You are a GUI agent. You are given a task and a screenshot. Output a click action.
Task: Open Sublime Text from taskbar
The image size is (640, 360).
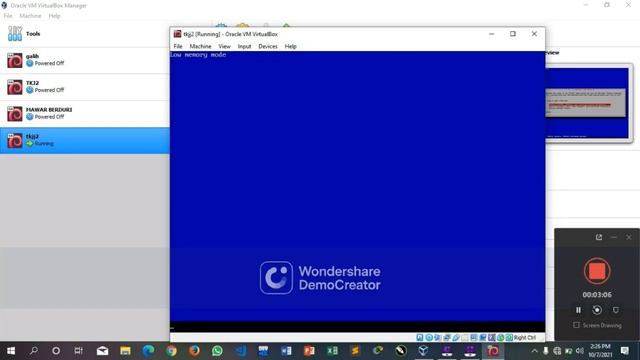click(355, 351)
